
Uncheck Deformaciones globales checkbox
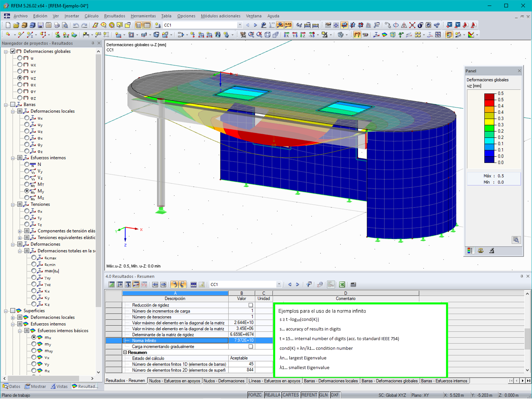click(13, 51)
